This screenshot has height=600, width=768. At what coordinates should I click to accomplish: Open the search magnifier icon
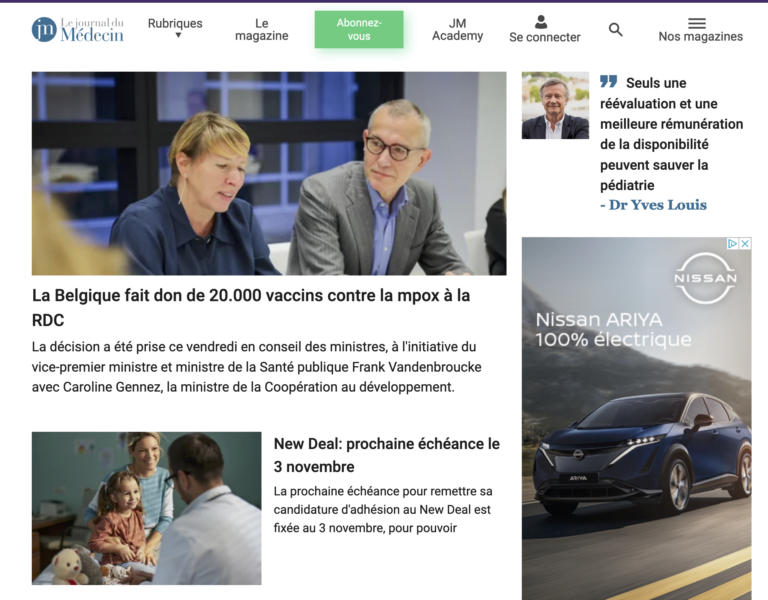point(616,30)
